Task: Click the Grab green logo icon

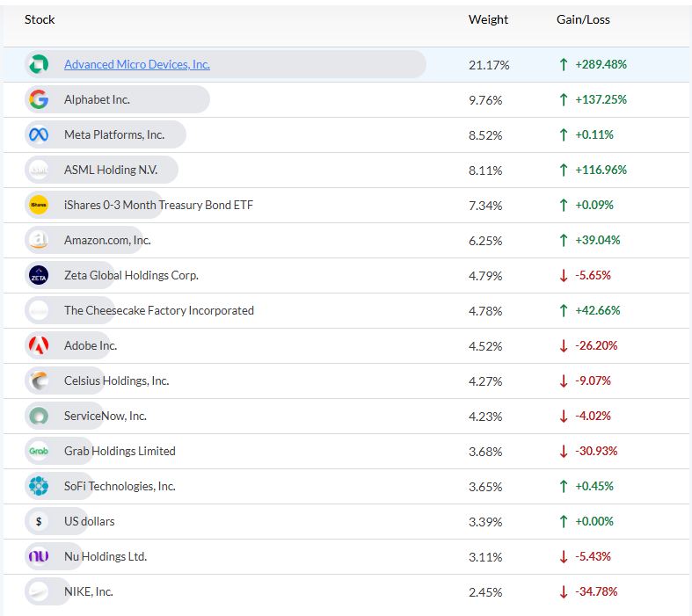Action: click(x=39, y=451)
